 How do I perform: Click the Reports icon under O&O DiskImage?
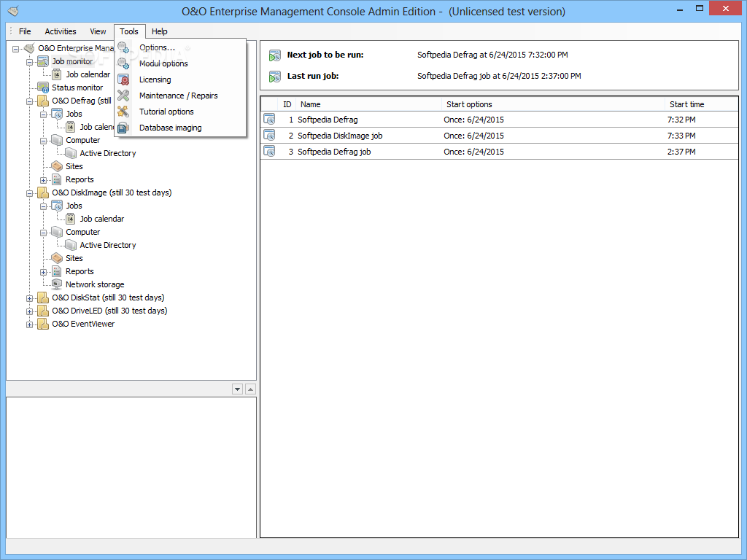tap(57, 271)
